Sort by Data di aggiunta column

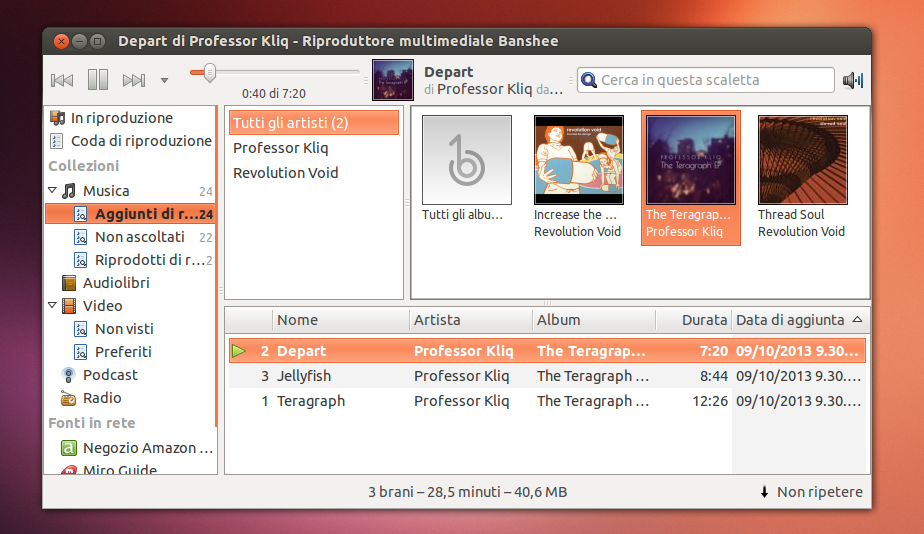pyautogui.click(x=798, y=320)
